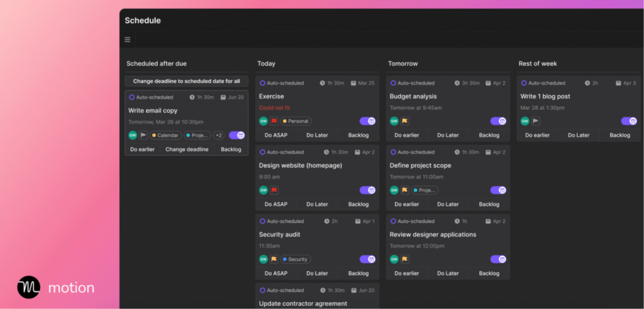
Task: Click the red priority flag on Exercise
Action: [x=274, y=121]
